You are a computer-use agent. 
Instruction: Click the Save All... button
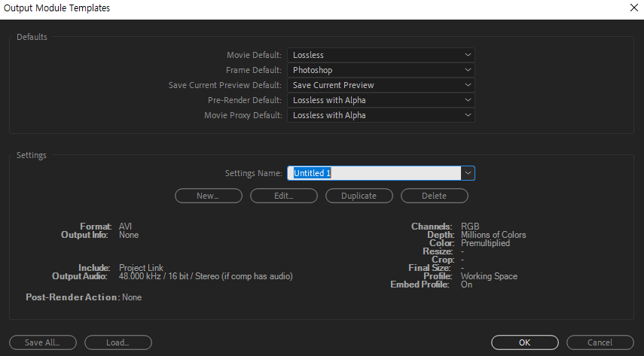coord(43,342)
